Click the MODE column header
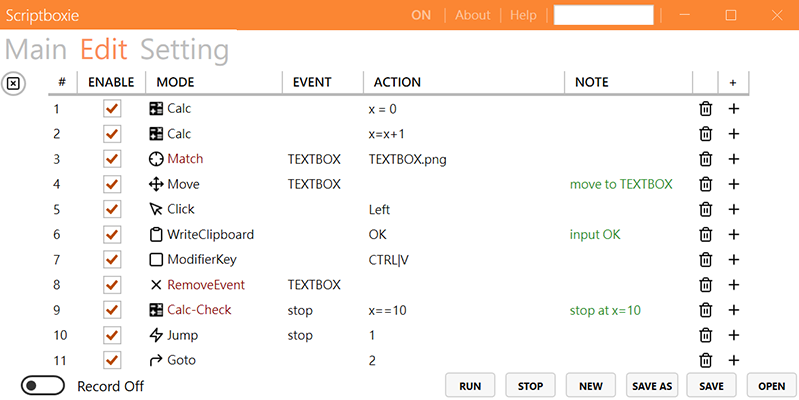The image size is (799, 400). pos(175,83)
